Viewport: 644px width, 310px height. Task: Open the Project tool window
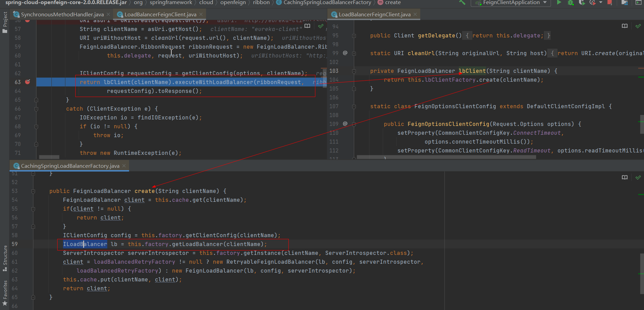point(5,22)
